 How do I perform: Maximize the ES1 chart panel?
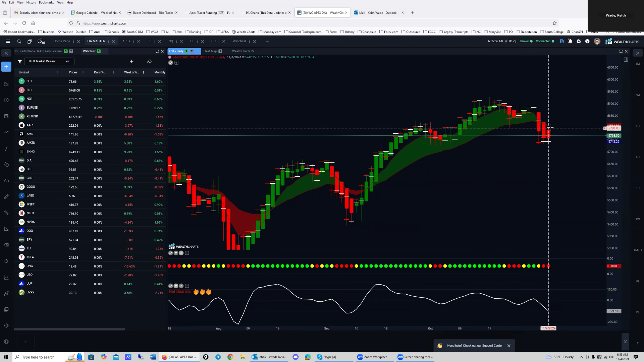pos(621,51)
